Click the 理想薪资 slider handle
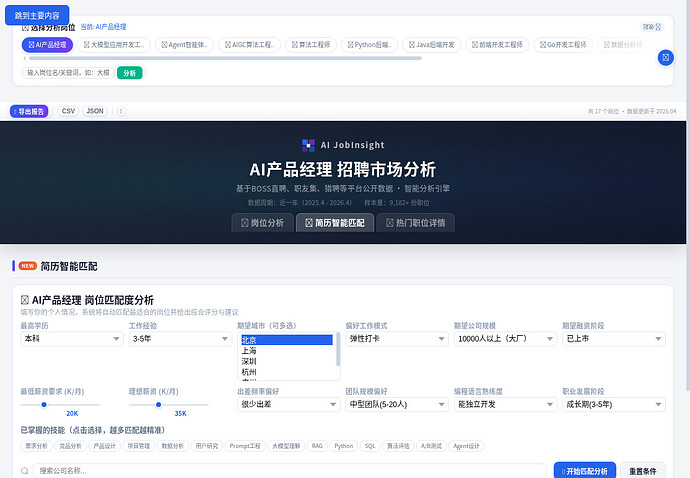 coord(158,405)
